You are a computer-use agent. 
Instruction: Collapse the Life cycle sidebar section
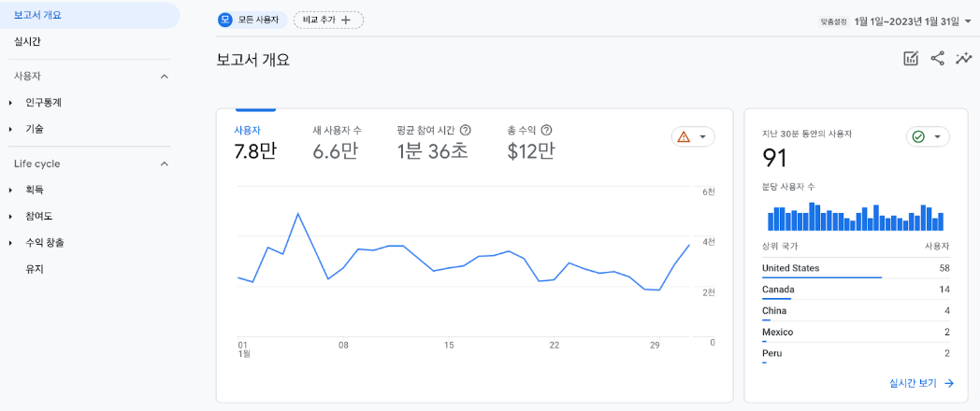[x=165, y=163]
